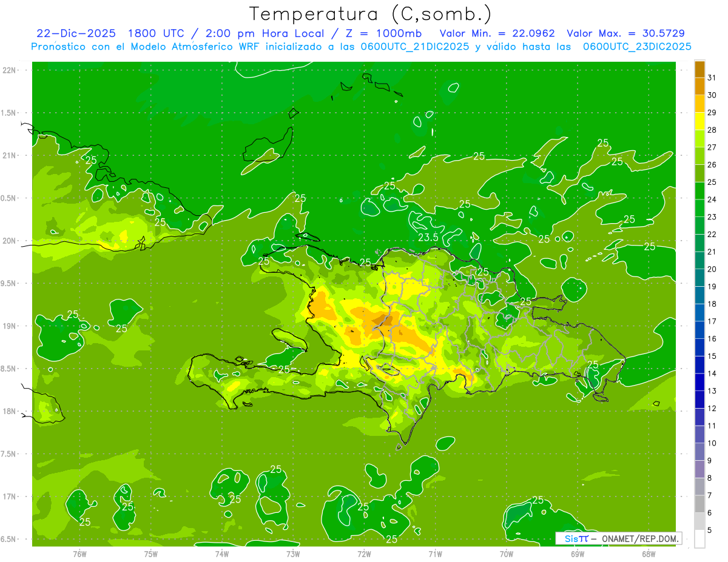This screenshot has height=562, width=728.
Task: Click the green swatch between 24 and 25
Action: [699, 191]
